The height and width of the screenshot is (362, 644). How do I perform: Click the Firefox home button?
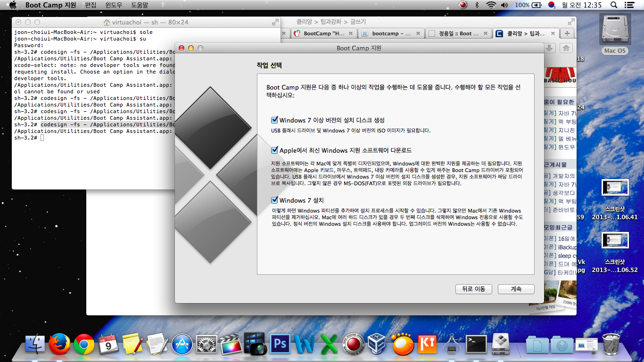[566, 48]
